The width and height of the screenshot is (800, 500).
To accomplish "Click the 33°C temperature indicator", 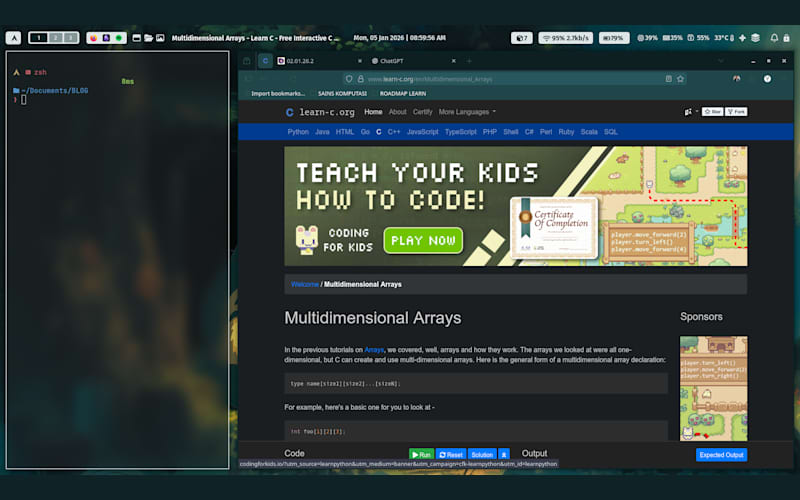I will tap(724, 38).
